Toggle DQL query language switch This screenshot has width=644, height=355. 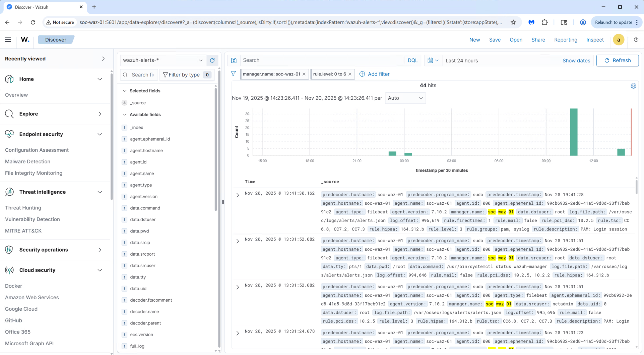tap(412, 60)
